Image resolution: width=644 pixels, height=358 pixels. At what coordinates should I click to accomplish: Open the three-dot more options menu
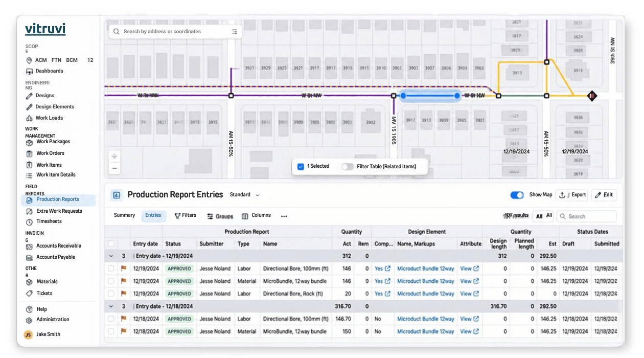point(284,216)
